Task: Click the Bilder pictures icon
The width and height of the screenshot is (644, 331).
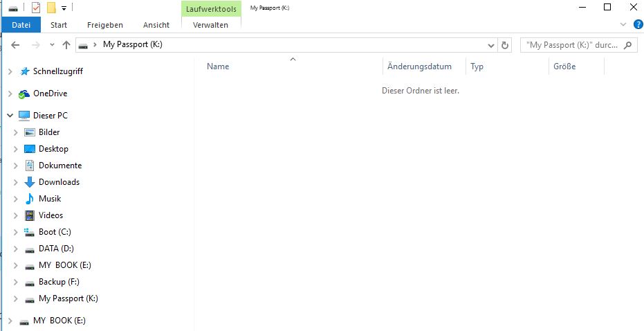Action: (x=30, y=132)
